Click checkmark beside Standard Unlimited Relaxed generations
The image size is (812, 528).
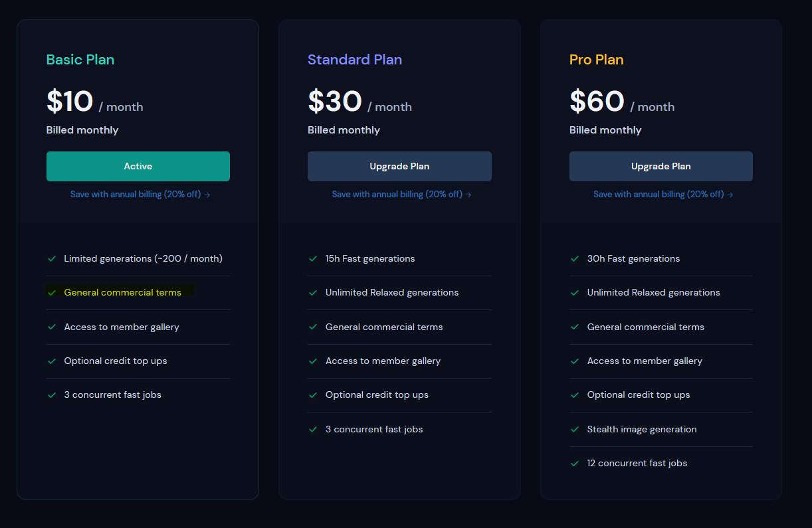pyautogui.click(x=313, y=292)
